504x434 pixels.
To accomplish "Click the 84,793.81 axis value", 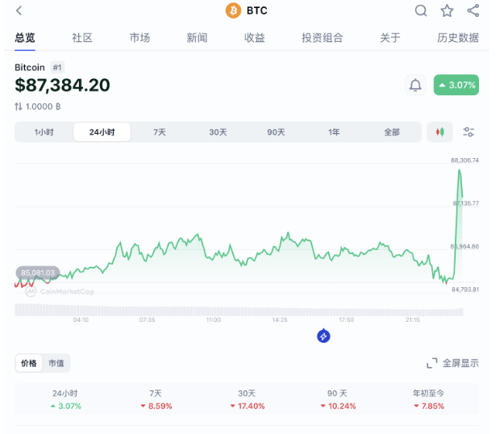I will tap(465, 290).
